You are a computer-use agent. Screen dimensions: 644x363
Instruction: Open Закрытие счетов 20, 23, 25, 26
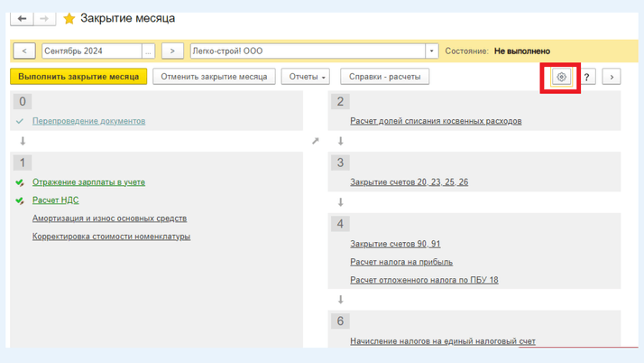[x=409, y=182]
